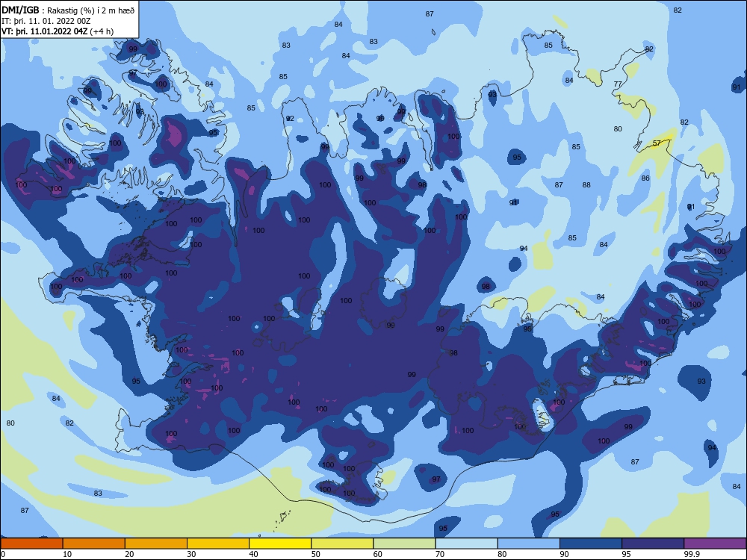Pick the pale yellow 50–60 legend swatch

pyautogui.click(x=342, y=544)
